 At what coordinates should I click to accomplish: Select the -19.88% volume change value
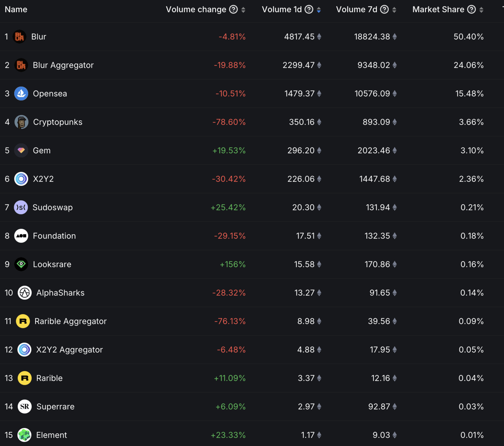point(230,65)
